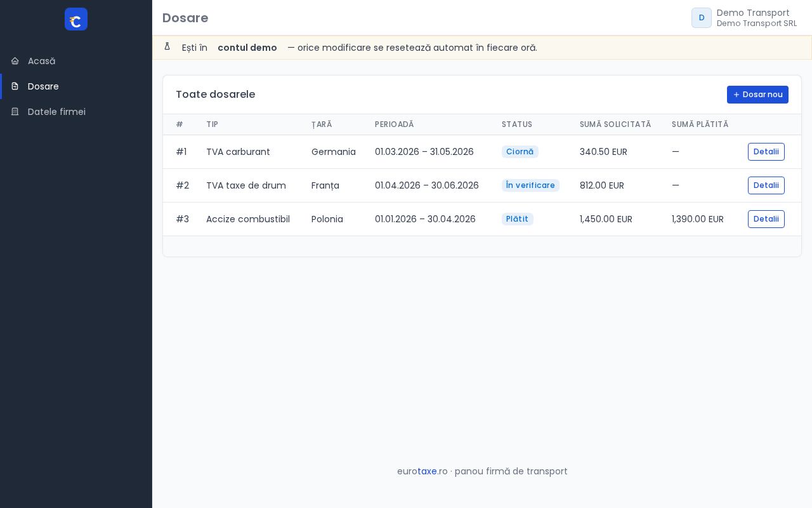Open Detalii for TVA taxe de drum
The image size is (812, 508).
[766, 185]
